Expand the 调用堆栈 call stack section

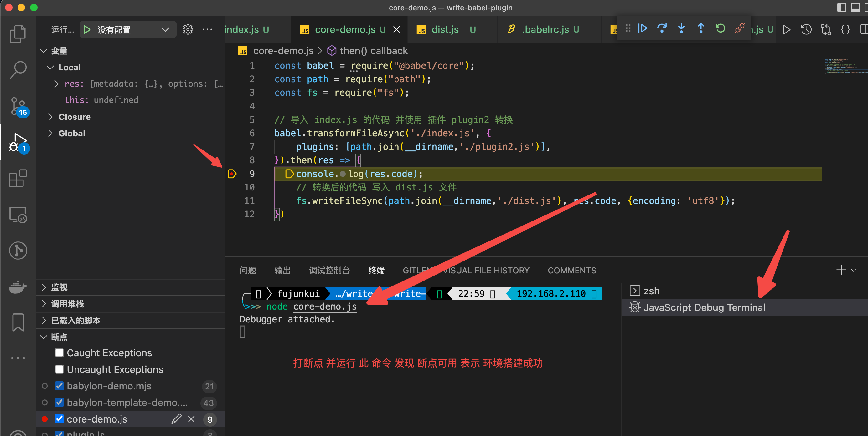tap(67, 304)
